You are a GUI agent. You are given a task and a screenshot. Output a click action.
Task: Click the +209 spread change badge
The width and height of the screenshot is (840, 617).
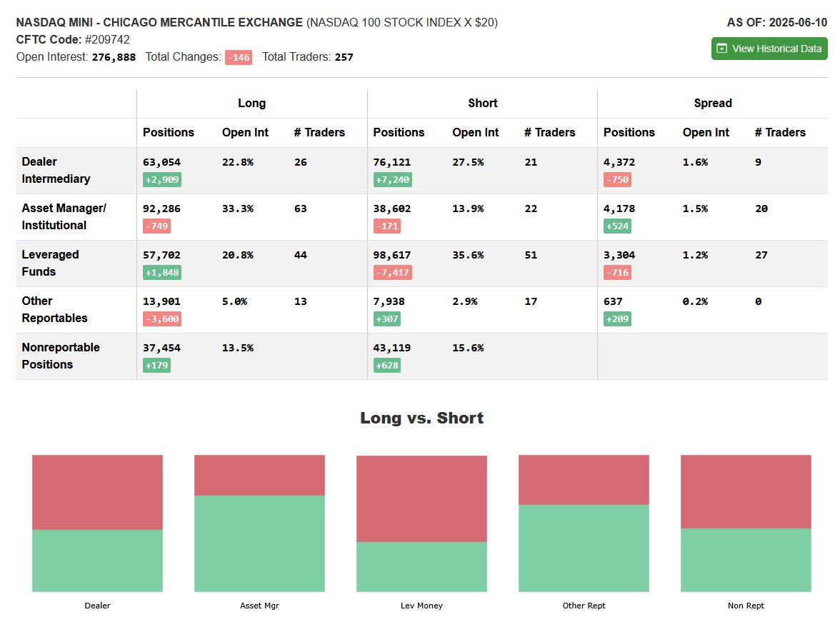click(617, 319)
